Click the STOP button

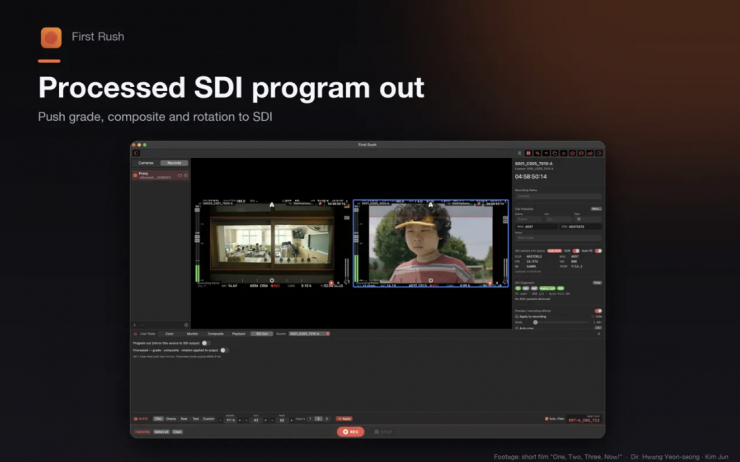pyautogui.click(x=383, y=432)
